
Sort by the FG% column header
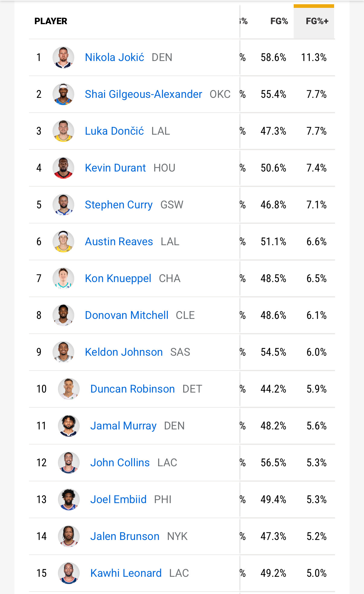pos(279,21)
